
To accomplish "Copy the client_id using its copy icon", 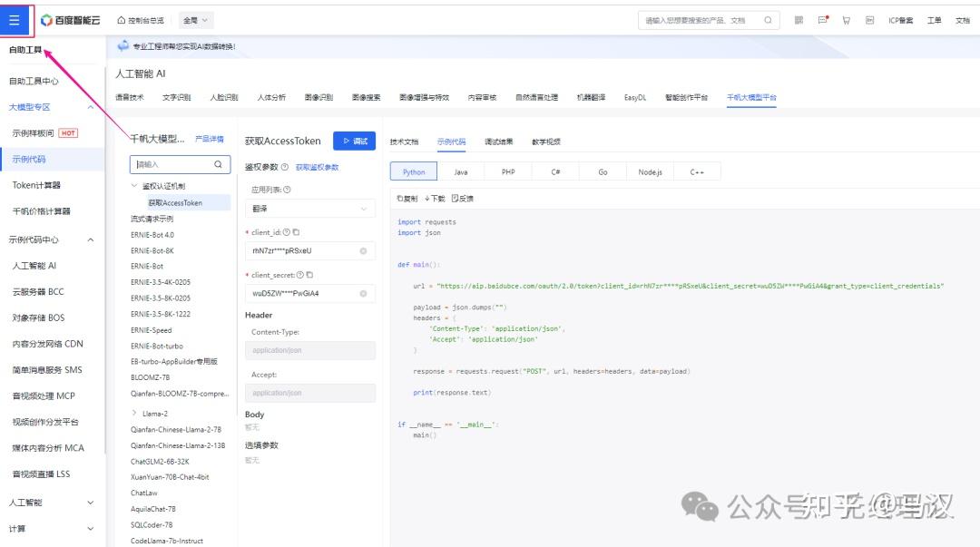I will click(x=296, y=232).
